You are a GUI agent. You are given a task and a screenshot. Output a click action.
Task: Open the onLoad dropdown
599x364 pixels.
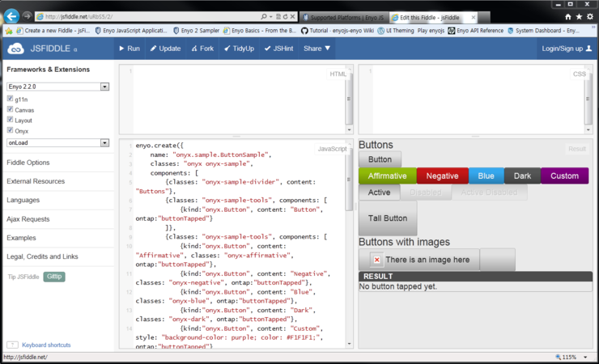58,142
